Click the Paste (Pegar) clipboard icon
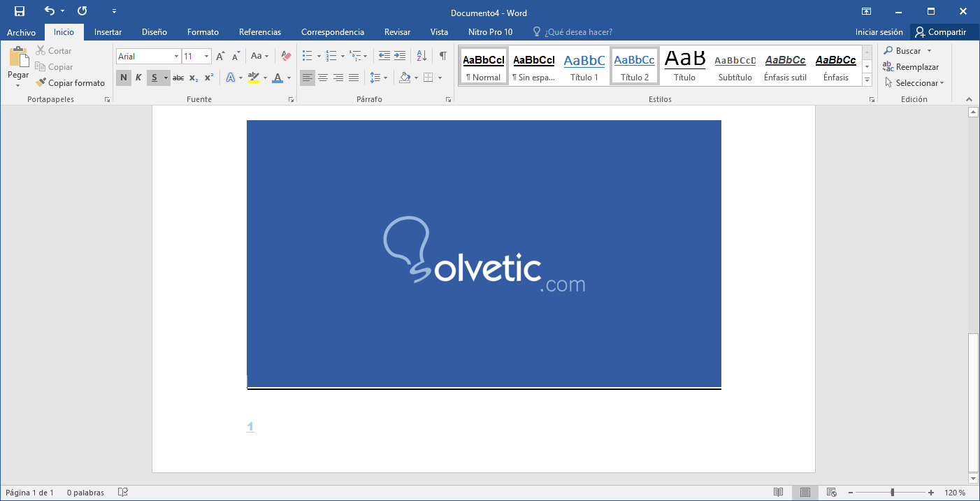 (19, 57)
